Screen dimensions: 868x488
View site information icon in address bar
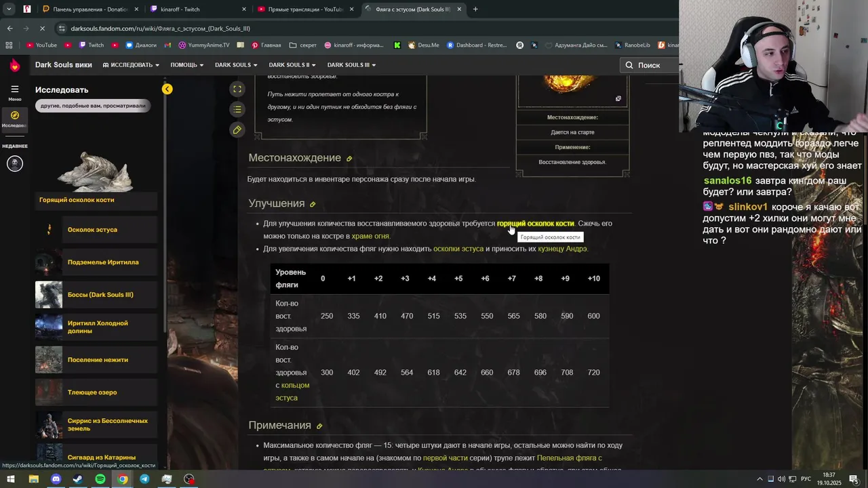(x=62, y=28)
